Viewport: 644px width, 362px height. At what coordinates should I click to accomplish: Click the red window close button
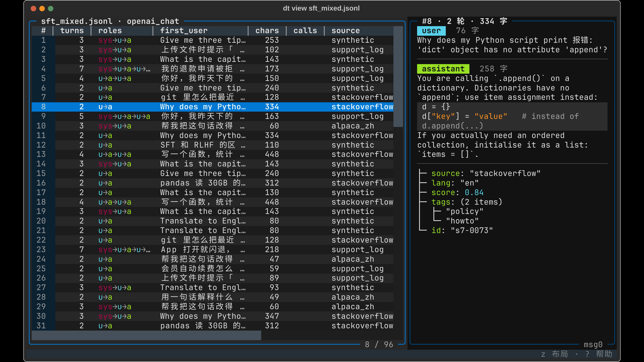33,9
